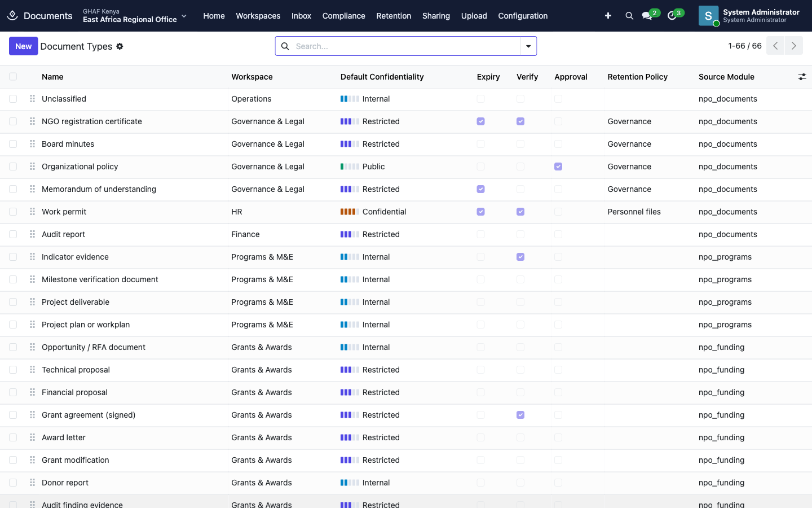Click the New button
The height and width of the screenshot is (508, 812).
(23, 46)
